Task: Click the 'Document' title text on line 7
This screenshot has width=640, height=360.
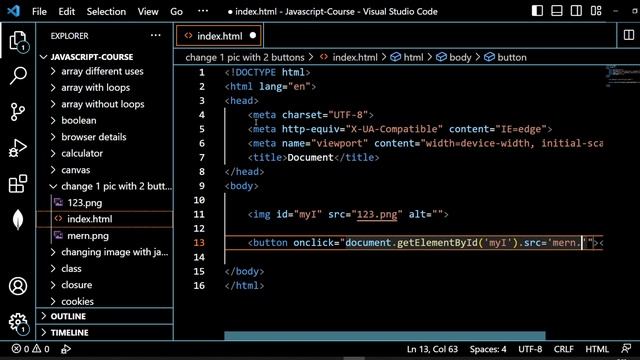Action: coord(310,158)
